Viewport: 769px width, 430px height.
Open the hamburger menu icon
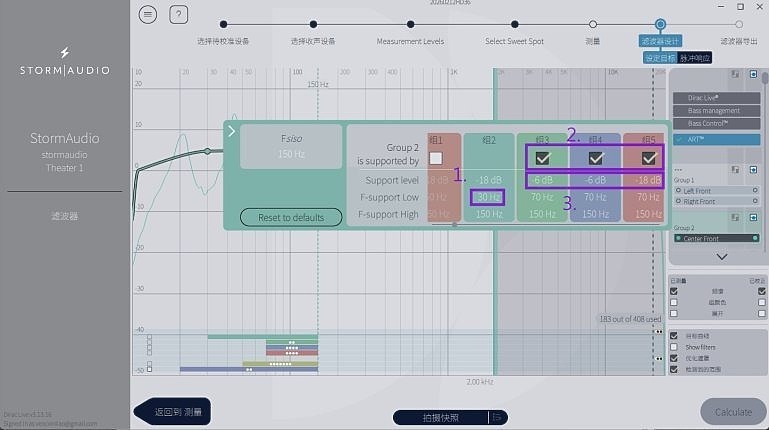pyautogui.click(x=148, y=15)
